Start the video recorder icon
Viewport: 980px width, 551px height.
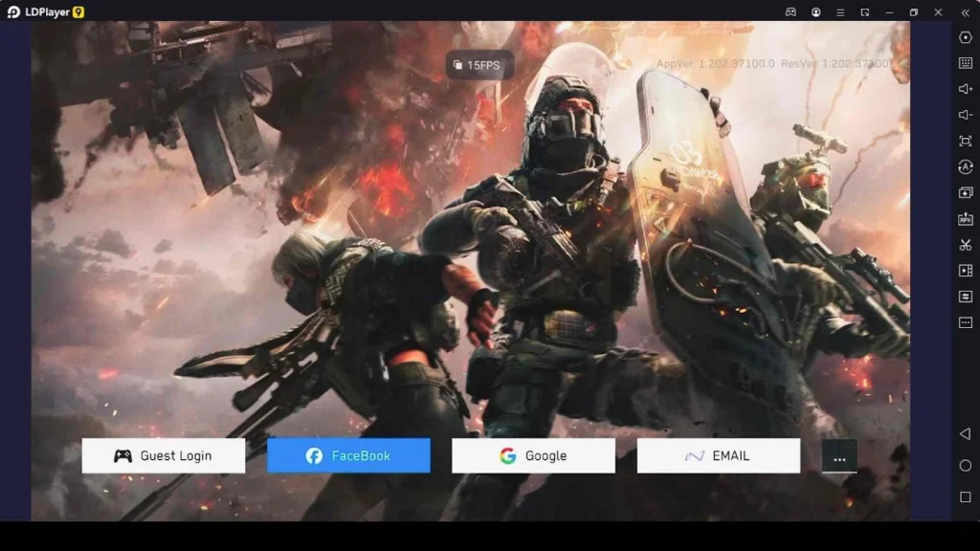tap(965, 271)
